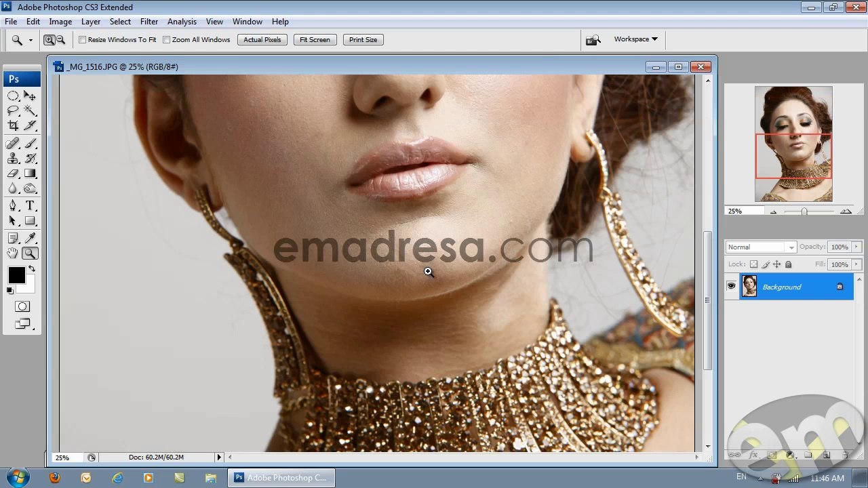The image size is (868, 488).
Task: Reset default foreground and background colors
Action: [x=9, y=291]
